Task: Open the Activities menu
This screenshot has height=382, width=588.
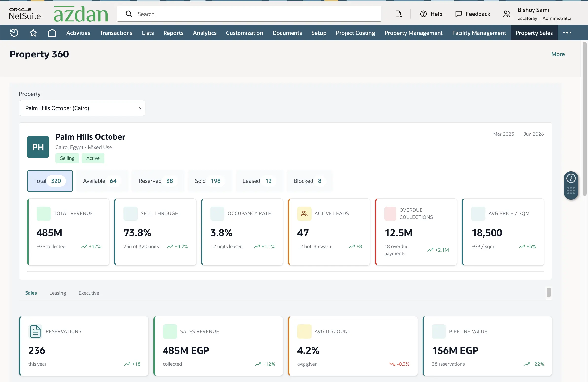Action: pos(78,33)
